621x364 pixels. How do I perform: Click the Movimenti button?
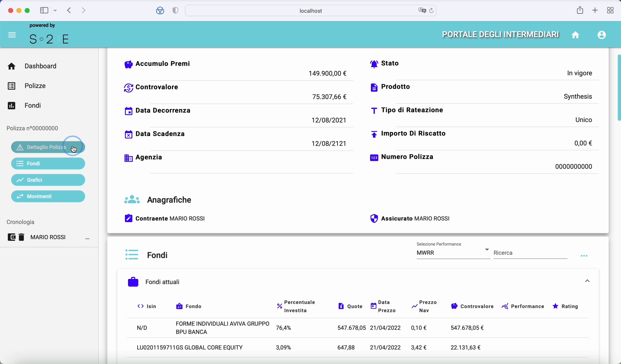[x=48, y=196]
